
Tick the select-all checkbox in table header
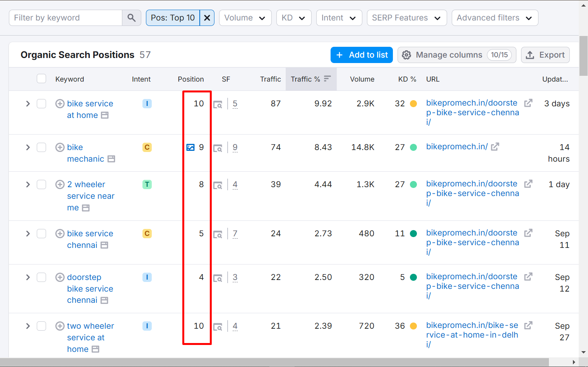click(41, 79)
